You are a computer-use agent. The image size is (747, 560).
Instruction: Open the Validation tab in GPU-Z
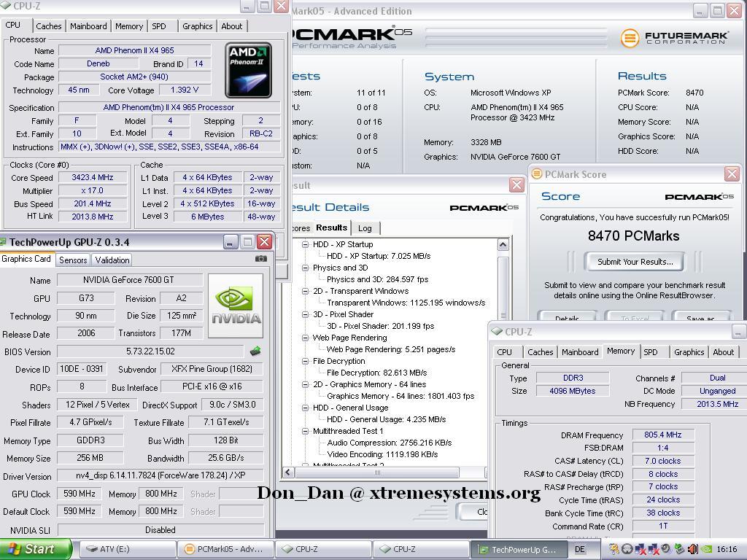(112, 260)
